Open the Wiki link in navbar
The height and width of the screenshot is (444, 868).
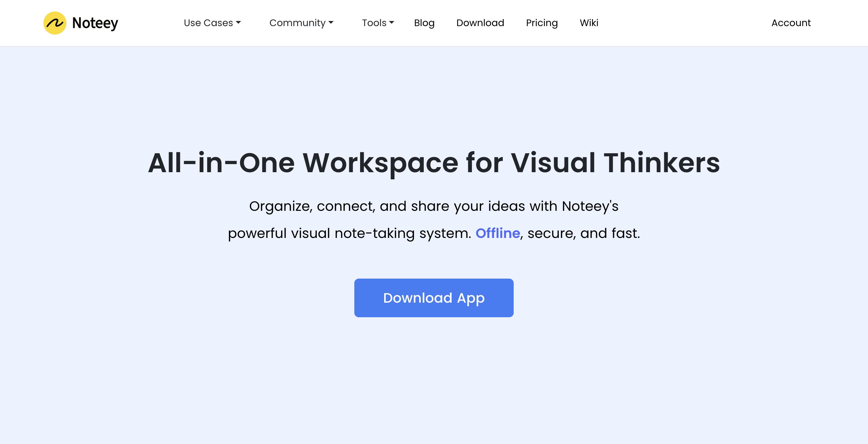click(589, 23)
